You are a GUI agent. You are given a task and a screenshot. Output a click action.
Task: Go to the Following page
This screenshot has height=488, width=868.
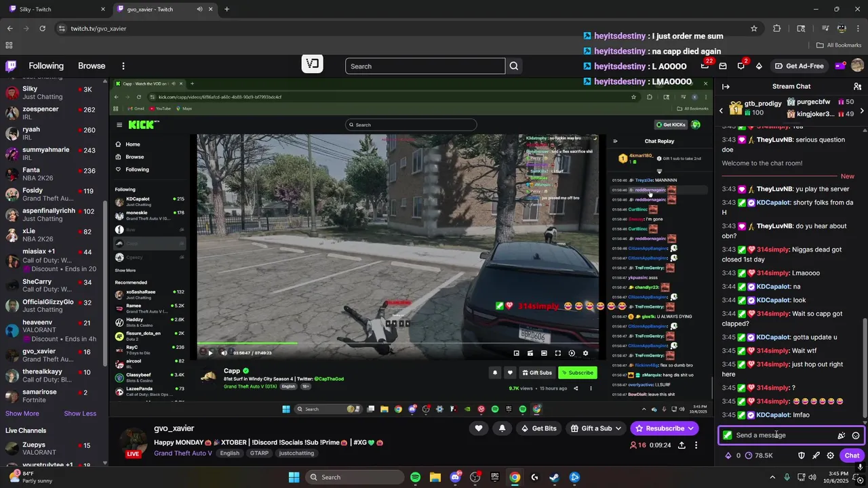[46, 66]
